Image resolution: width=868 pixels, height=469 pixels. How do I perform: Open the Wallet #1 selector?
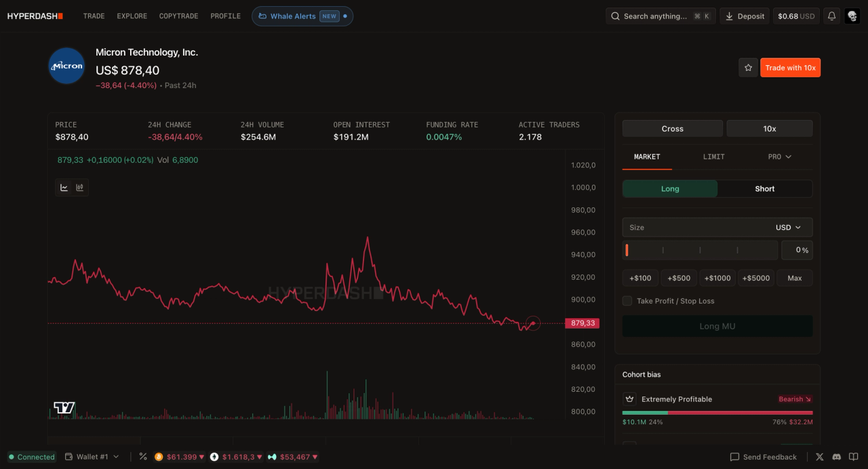(92, 457)
